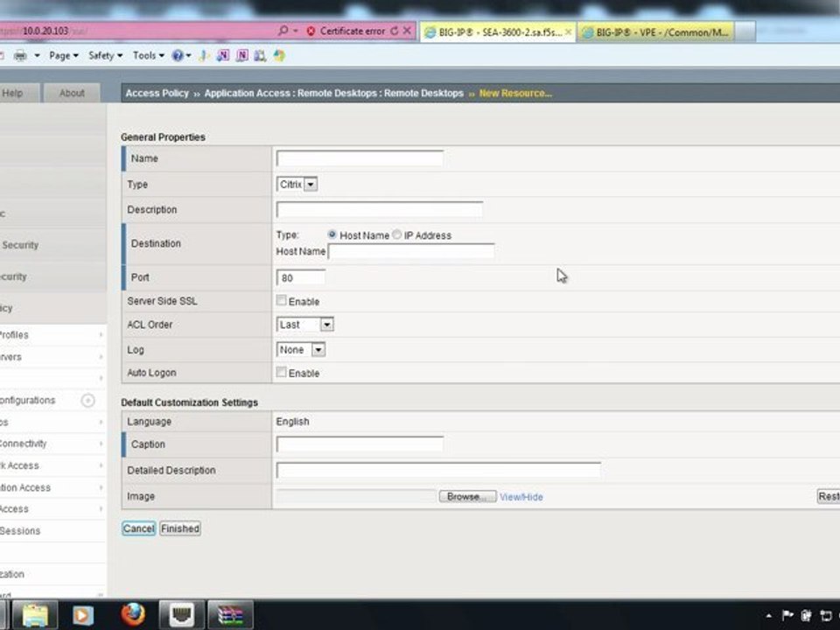The height and width of the screenshot is (630, 840).
Task: Switch to the BIG-IP VPE browser tab
Action: point(657,32)
